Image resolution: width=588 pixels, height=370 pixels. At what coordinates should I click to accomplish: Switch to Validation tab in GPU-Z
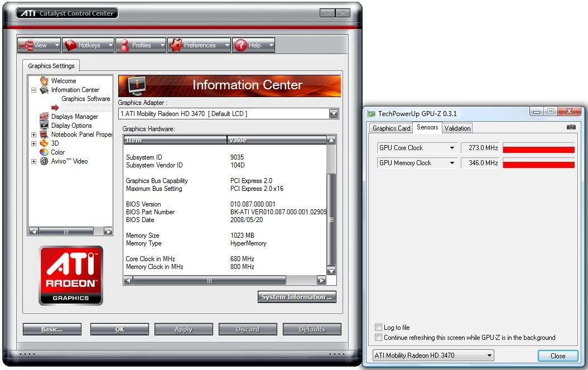tap(457, 128)
